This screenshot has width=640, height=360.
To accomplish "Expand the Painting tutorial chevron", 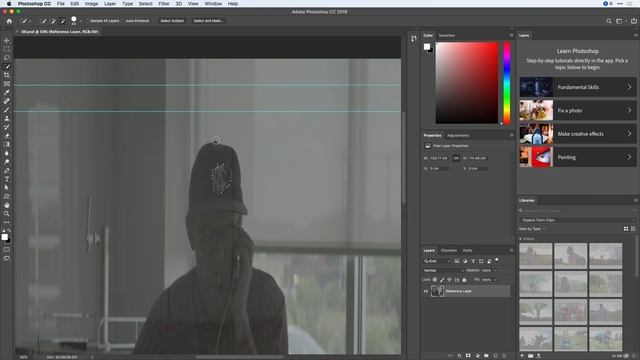I will [629, 157].
